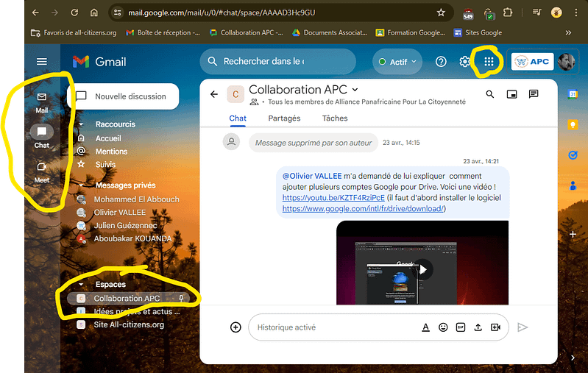Pop the chat out into a window
This screenshot has width=588, height=373.
tap(512, 94)
